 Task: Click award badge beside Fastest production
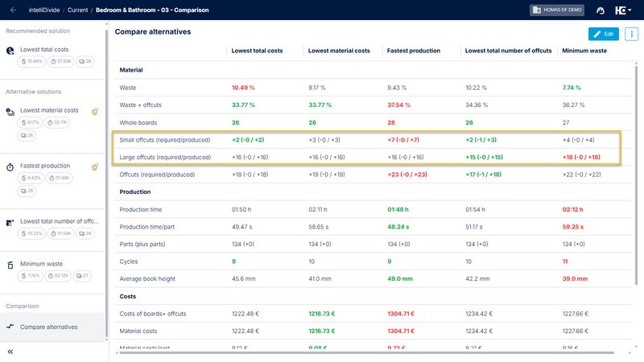[95, 166]
